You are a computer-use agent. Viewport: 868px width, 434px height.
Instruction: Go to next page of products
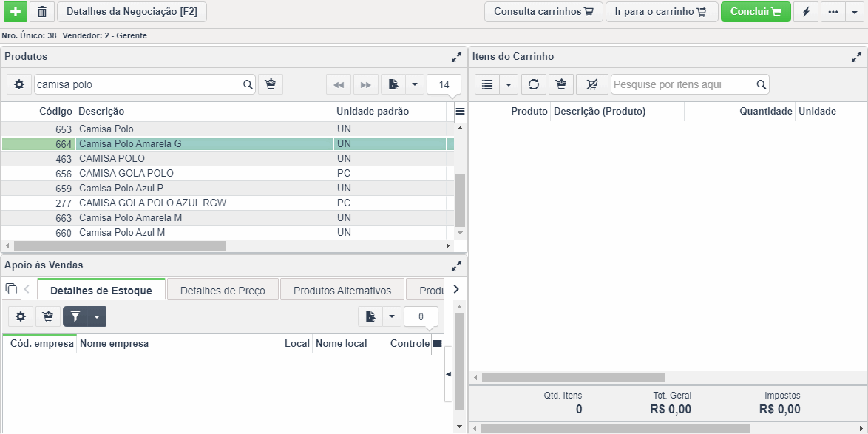click(365, 84)
